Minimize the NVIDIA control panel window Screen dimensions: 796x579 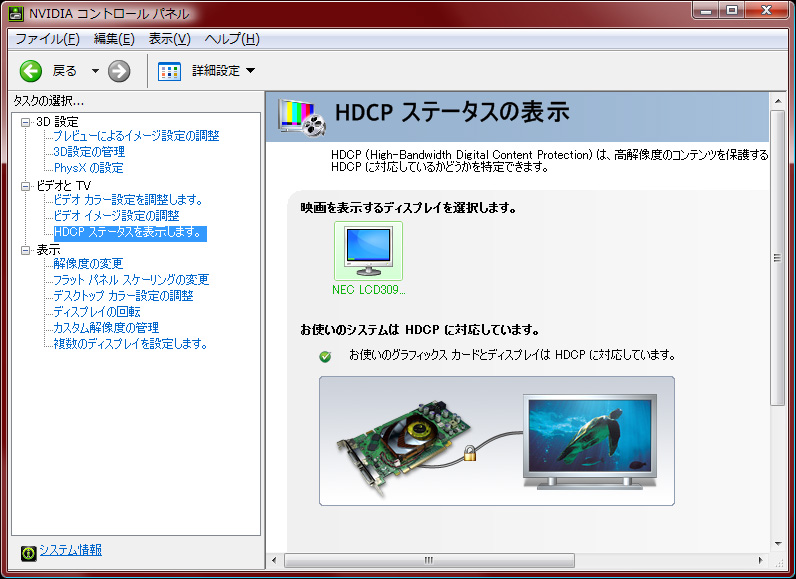[706, 10]
